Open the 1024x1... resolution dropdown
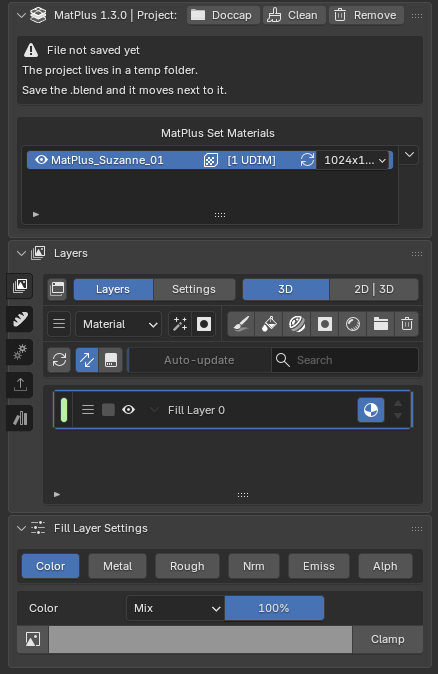The image size is (438, 674). (x=352, y=160)
